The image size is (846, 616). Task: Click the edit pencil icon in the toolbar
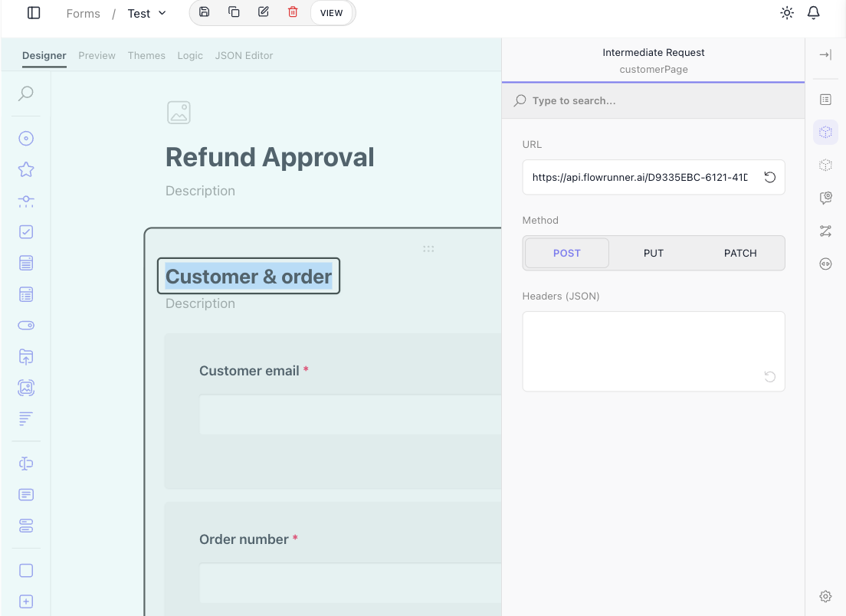264,11
